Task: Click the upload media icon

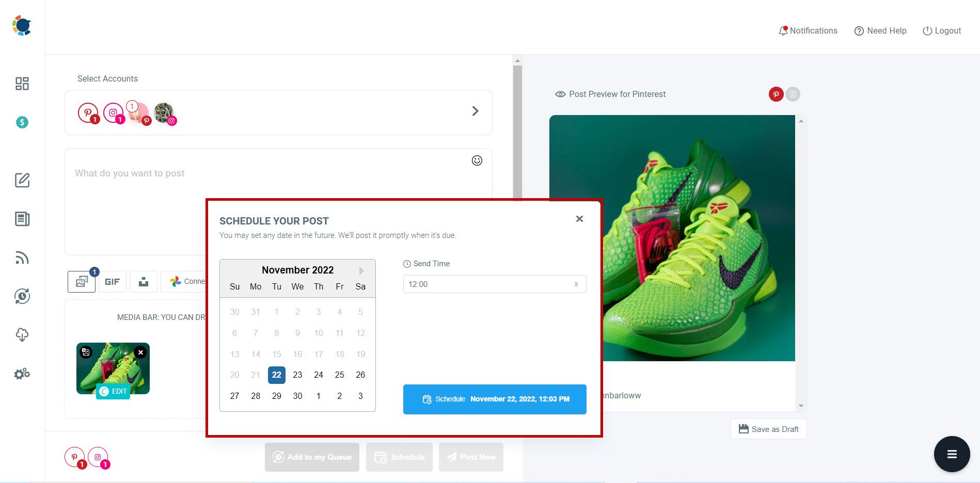Action: (x=143, y=282)
